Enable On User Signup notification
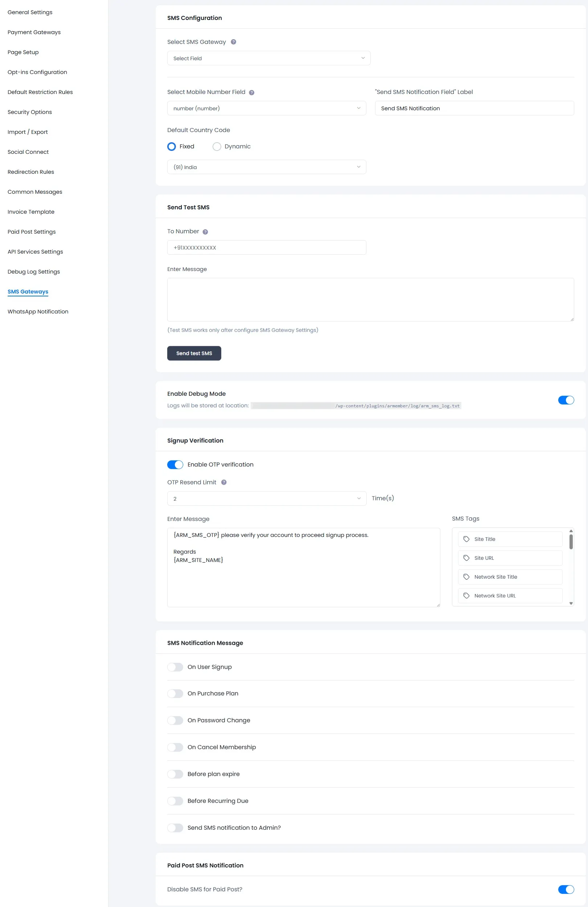 (175, 667)
